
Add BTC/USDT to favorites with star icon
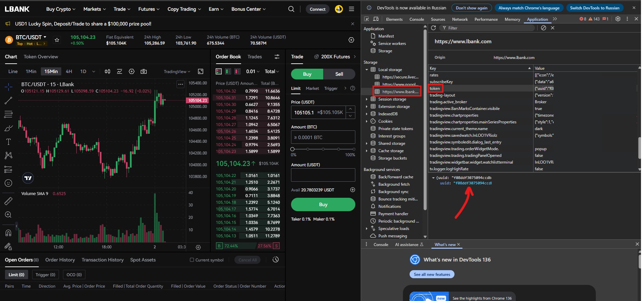point(57,40)
